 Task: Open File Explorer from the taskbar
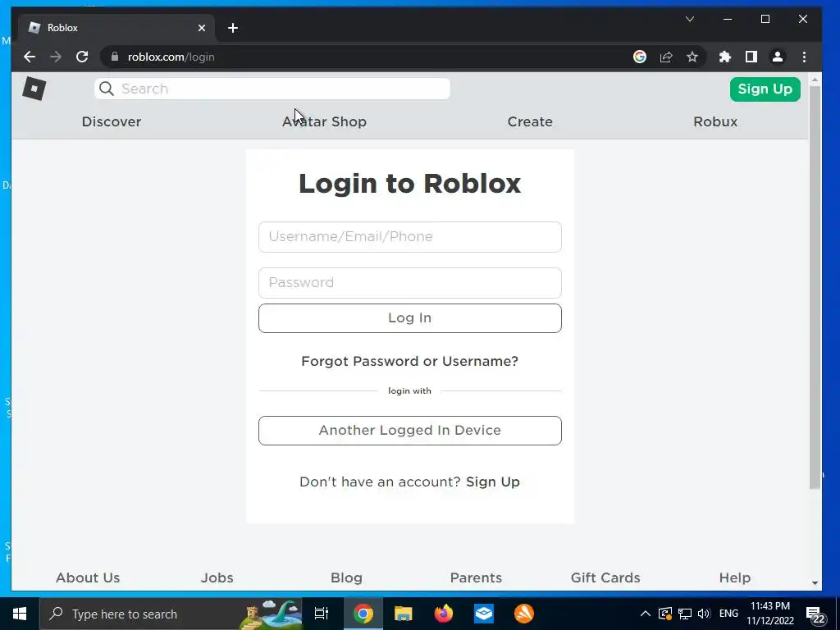[403, 614]
